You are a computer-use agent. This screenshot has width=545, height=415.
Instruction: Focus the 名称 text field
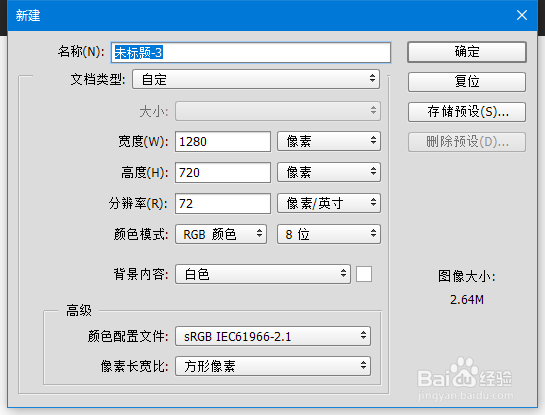(x=251, y=52)
